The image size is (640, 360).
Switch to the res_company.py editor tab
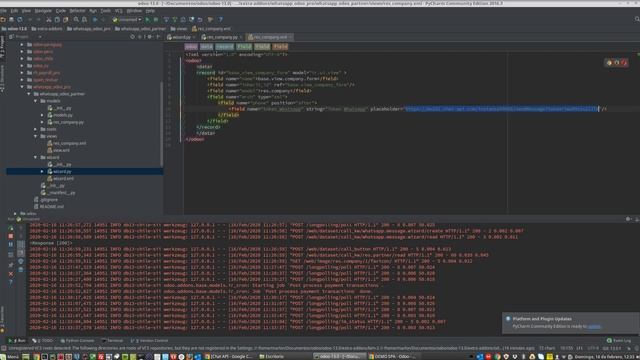coord(222,37)
